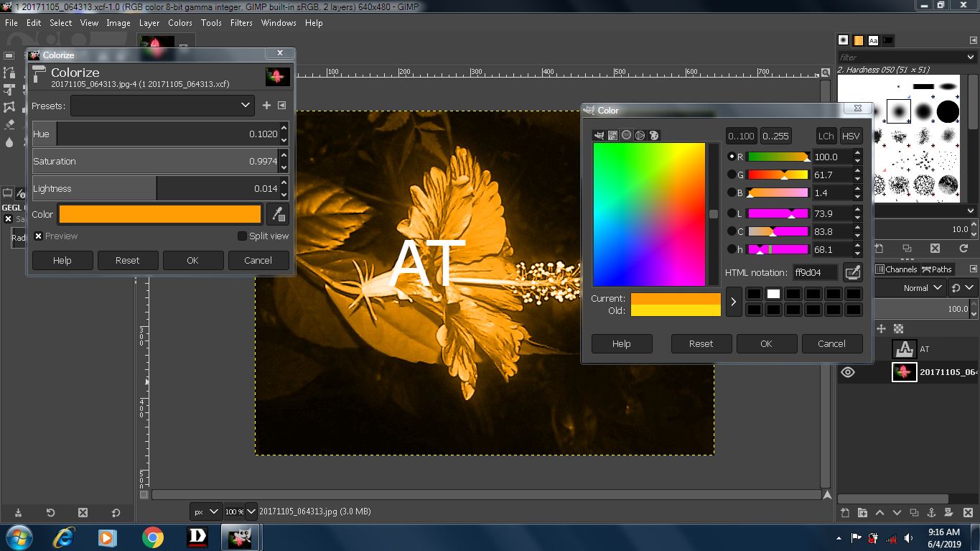Select the B channel radio button
This screenshot has height=551, width=980.
pyautogui.click(x=732, y=193)
